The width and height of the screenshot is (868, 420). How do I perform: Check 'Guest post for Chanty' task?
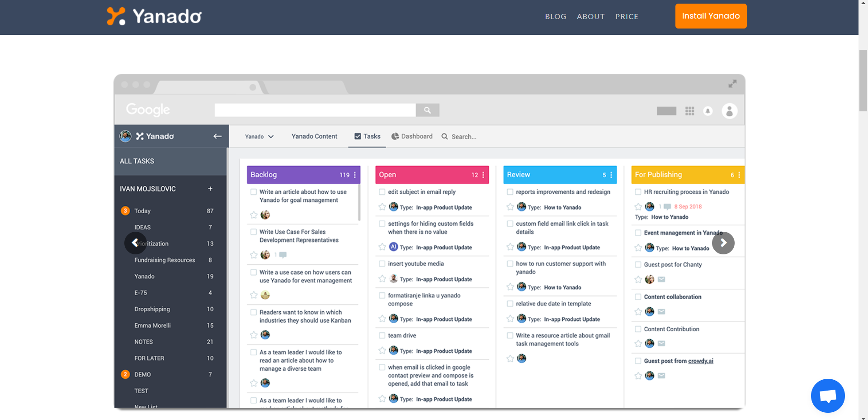[x=638, y=264]
